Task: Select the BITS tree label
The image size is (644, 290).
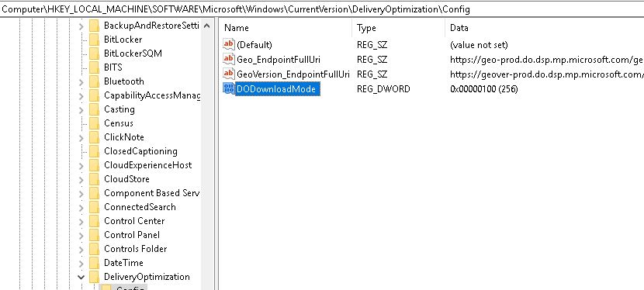Action: point(113,67)
